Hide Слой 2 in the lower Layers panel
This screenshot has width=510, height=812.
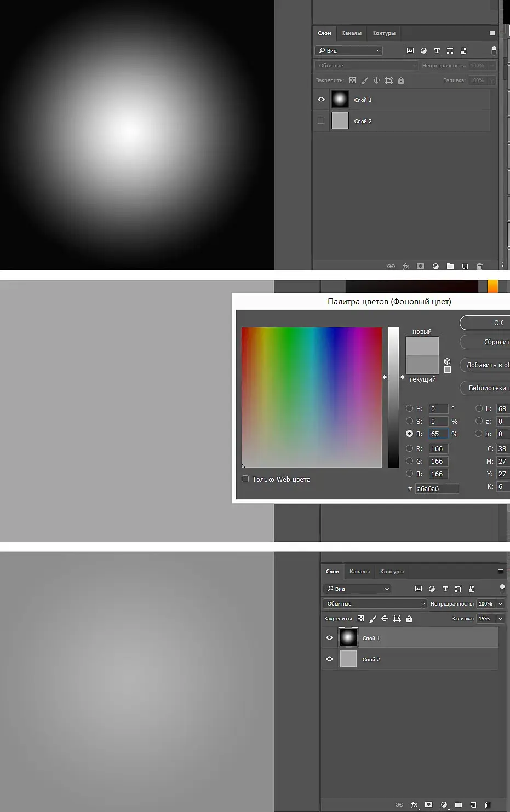(329, 659)
